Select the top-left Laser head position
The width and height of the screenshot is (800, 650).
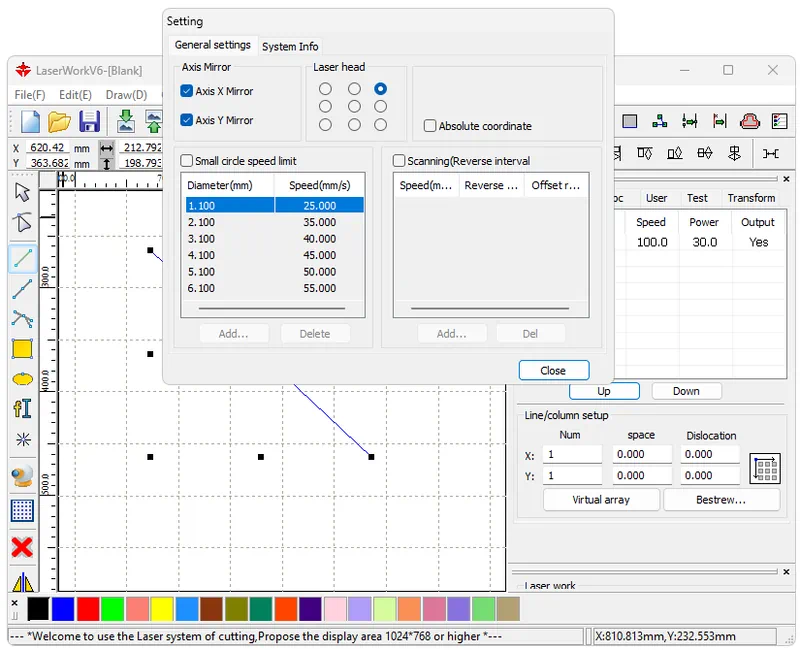click(x=325, y=89)
